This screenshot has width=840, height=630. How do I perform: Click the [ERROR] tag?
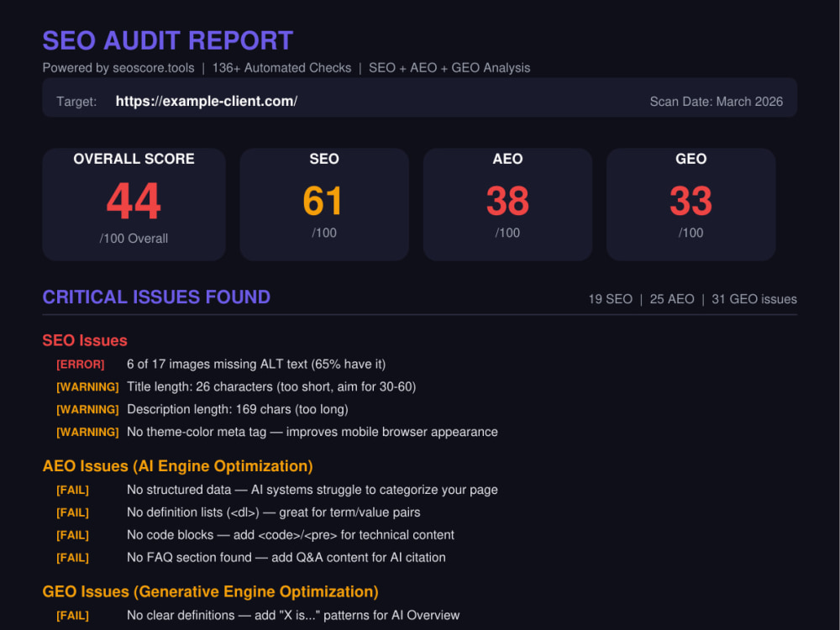pyautogui.click(x=81, y=365)
